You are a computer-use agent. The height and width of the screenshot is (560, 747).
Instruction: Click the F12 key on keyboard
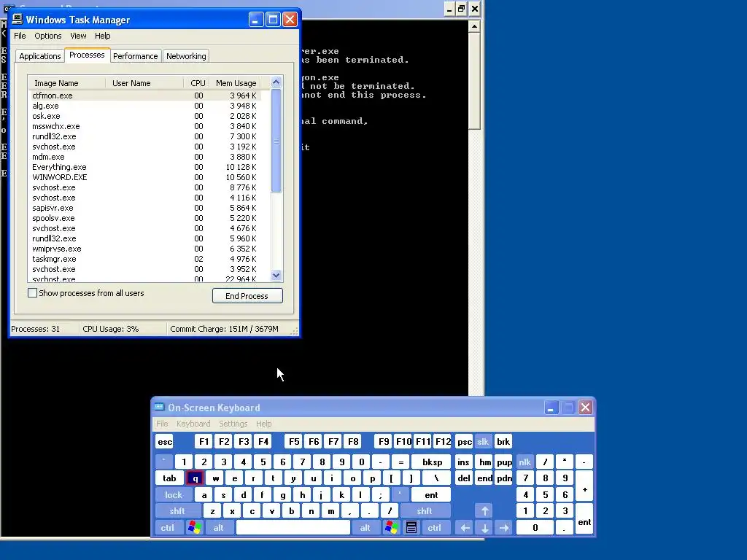pyautogui.click(x=443, y=441)
